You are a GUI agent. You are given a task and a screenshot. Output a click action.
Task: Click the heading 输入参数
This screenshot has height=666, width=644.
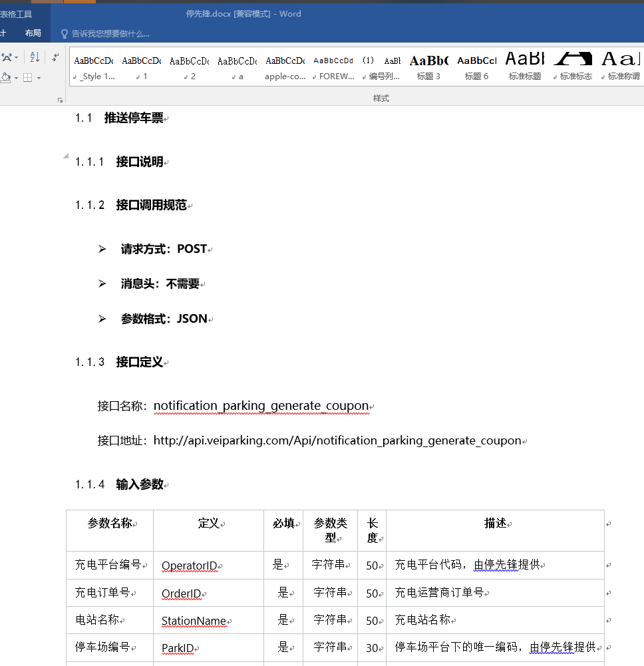click(x=140, y=484)
